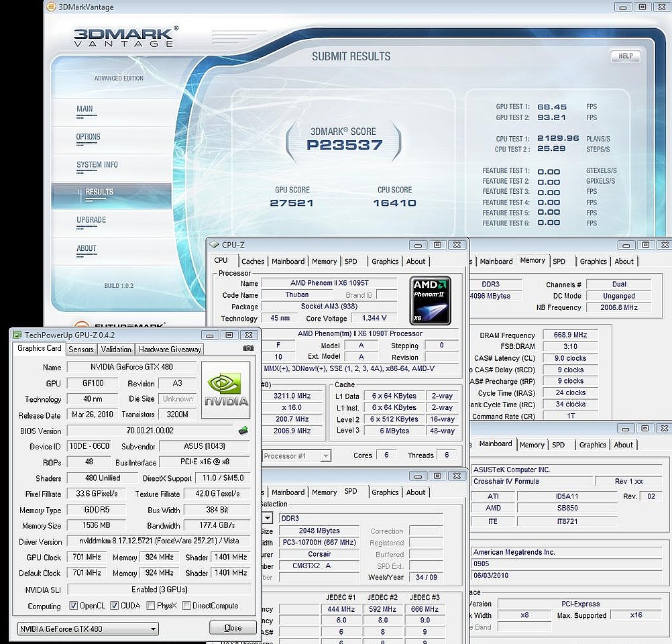
Task: Click the Crosshair IV Formula model field
Action: click(531, 482)
